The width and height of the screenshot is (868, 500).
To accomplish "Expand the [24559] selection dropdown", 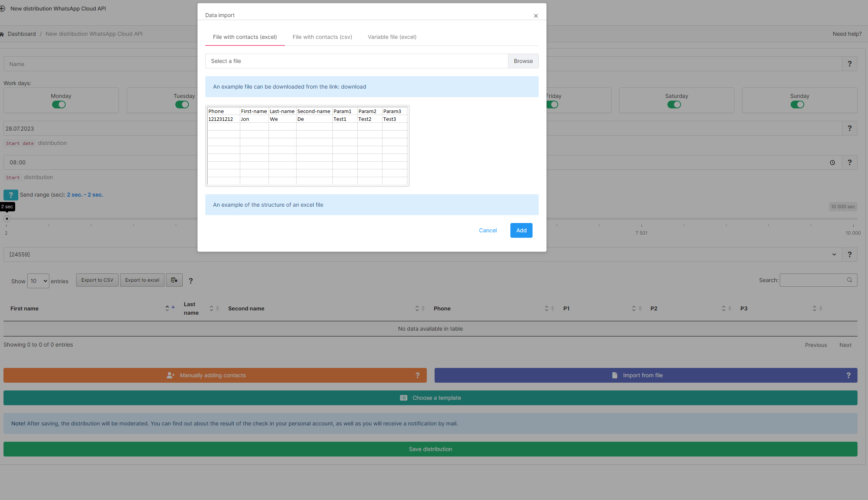I will (x=834, y=254).
